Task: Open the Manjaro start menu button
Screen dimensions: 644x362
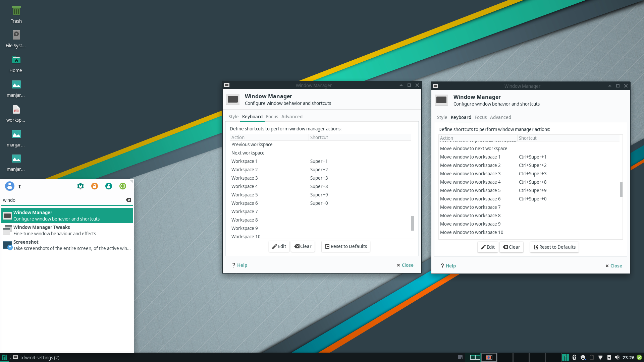Action: [x=4, y=357]
